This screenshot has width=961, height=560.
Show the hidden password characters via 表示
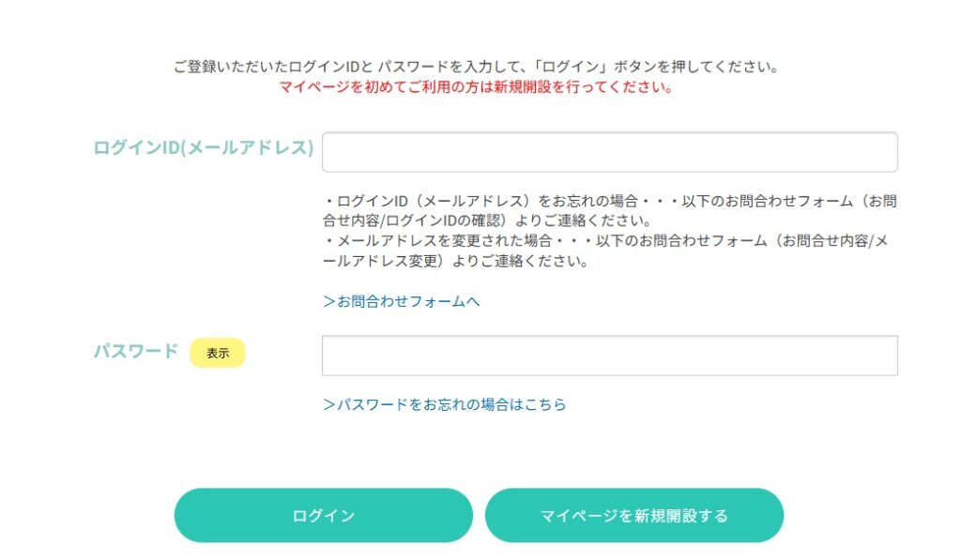[219, 353]
